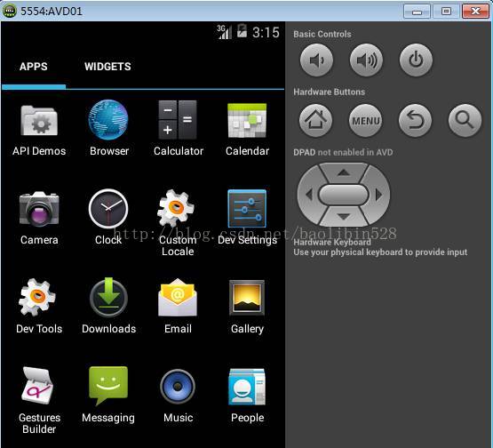Click the emulator power button
The width and height of the screenshot is (493, 448).
pos(416,60)
